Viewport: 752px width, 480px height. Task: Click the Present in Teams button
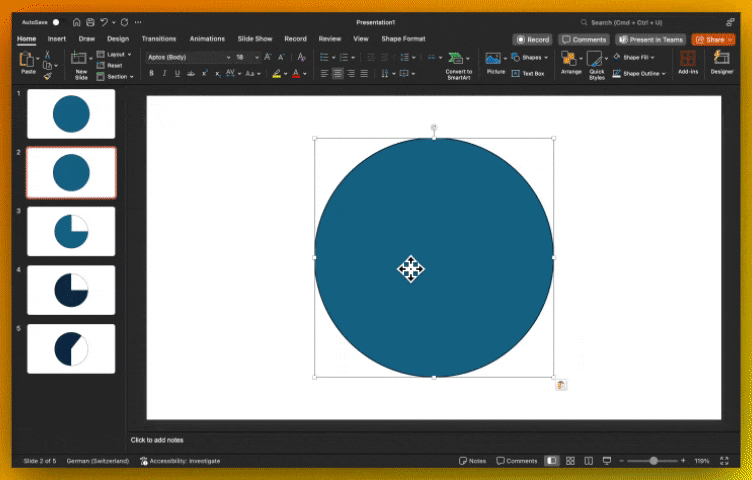pyautogui.click(x=651, y=40)
